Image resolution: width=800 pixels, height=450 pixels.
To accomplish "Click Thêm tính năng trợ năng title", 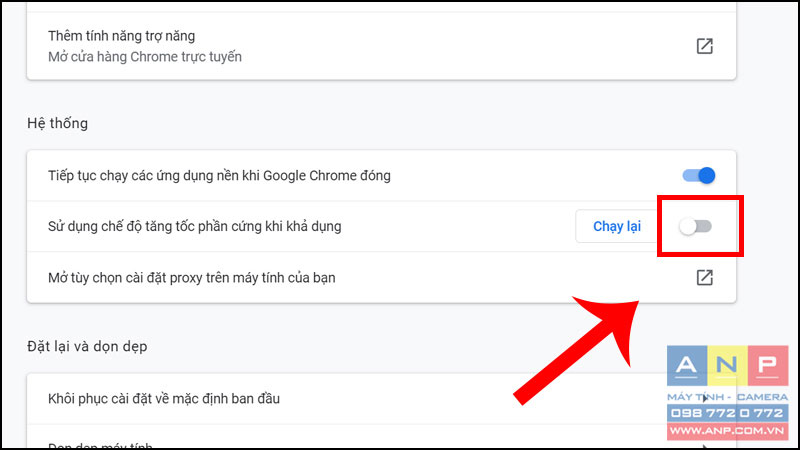I will coord(121,36).
